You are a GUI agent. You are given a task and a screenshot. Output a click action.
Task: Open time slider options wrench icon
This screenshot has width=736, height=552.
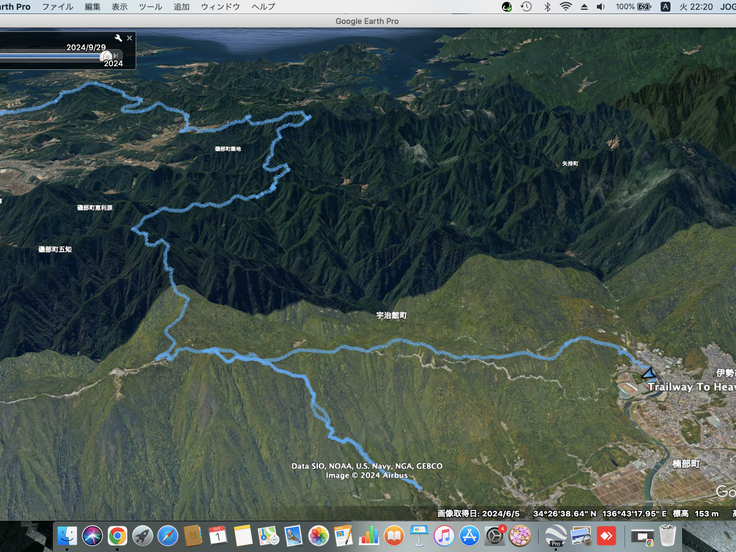point(118,38)
